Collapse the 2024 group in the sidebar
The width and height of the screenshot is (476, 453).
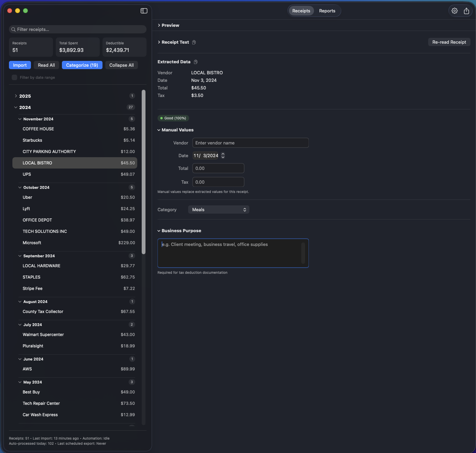16,107
